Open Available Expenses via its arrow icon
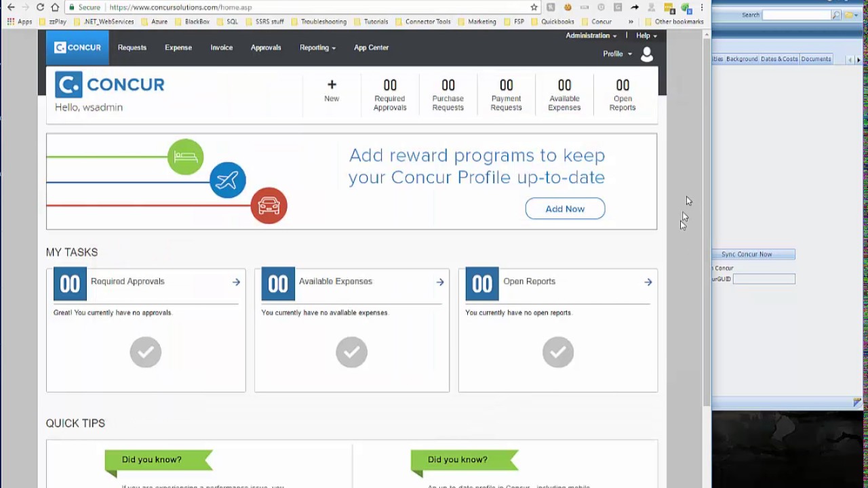This screenshot has height=488, width=868. [440, 282]
